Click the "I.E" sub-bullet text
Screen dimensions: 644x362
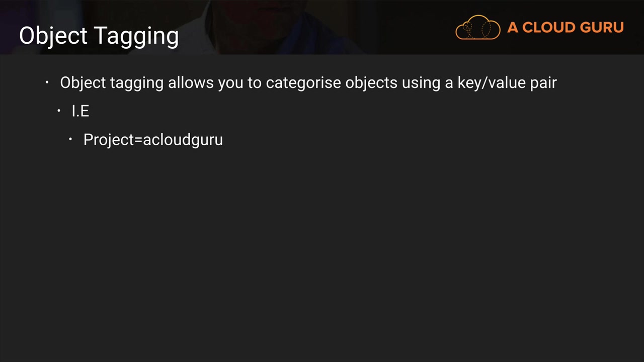(80, 111)
